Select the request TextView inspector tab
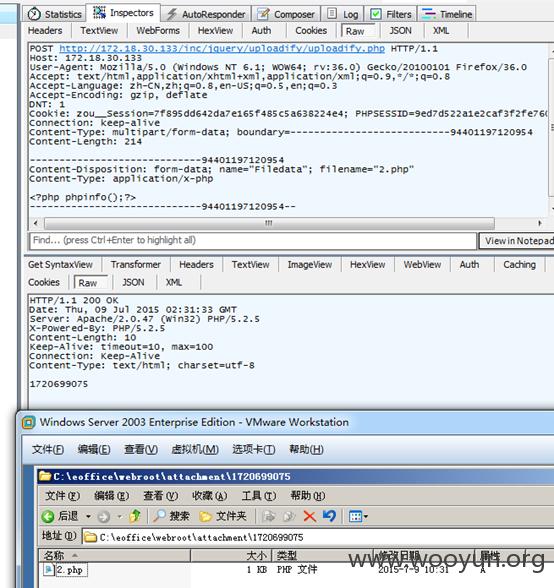Screen dimensions: 554x588 [x=99, y=31]
